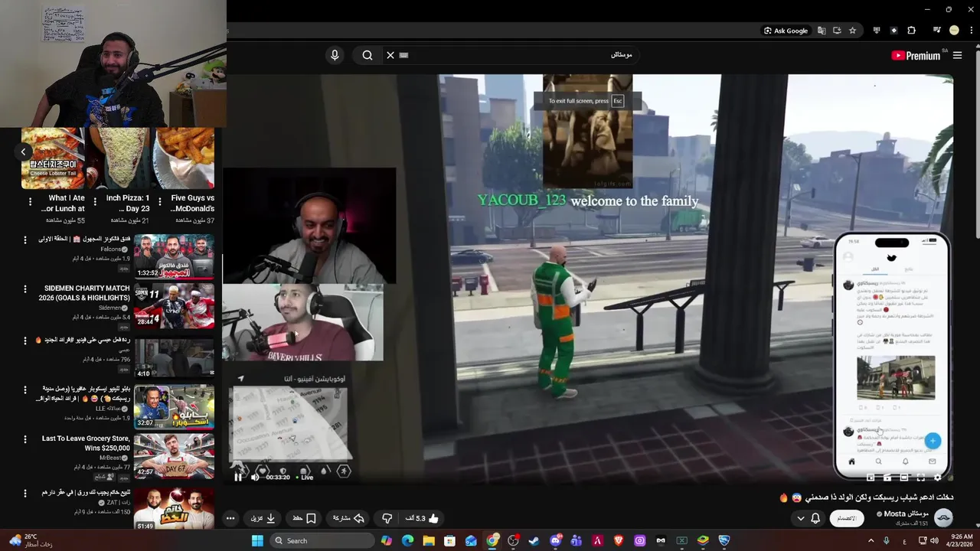The width and height of the screenshot is (980, 551).
Task: Open SIDEMEN CHARITY MATCH 2026 video title
Action: click(x=86, y=293)
